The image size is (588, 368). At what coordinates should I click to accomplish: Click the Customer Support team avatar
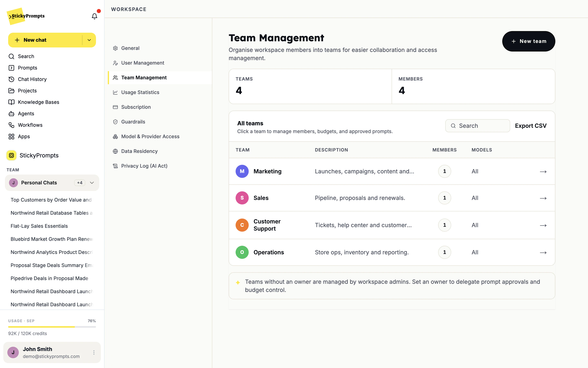[x=242, y=225]
